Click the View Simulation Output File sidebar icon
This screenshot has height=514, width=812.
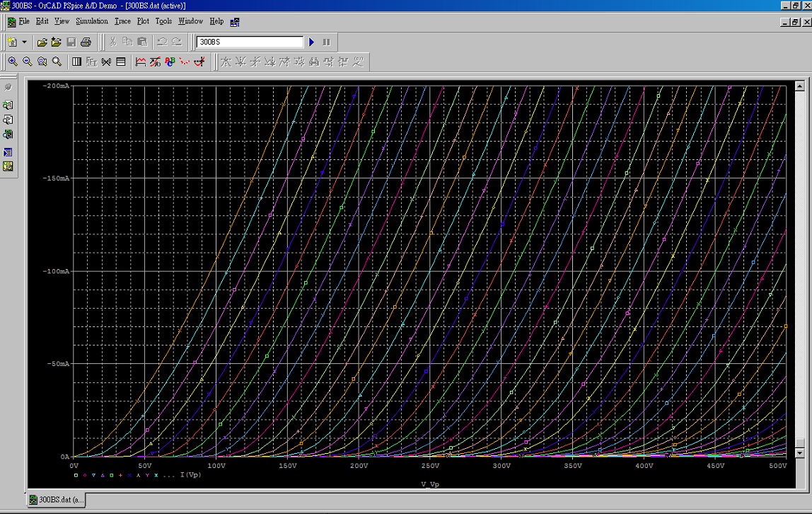8,105
